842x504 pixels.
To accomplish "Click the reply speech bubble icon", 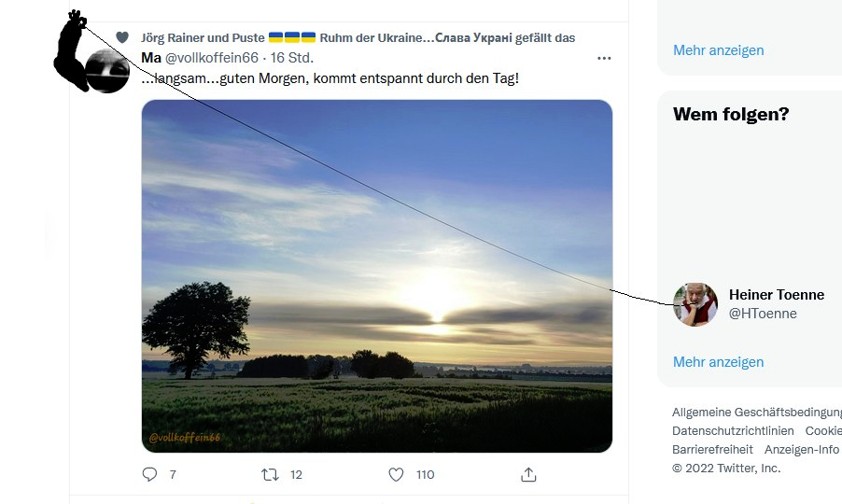I will [149, 474].
